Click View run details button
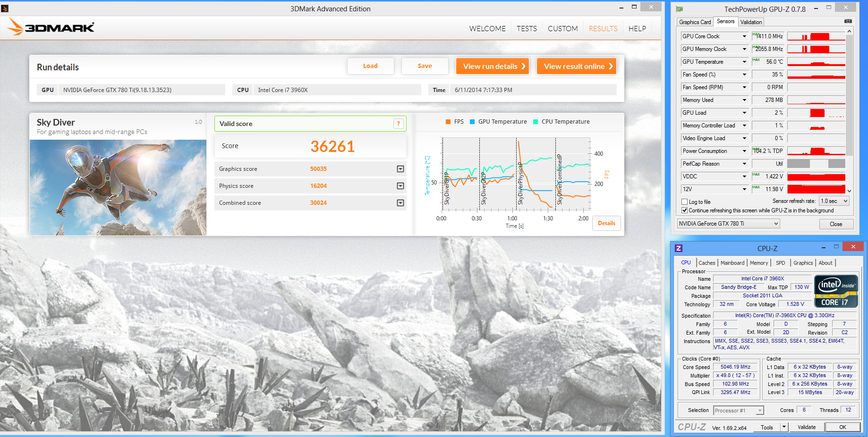The height and width of the screenshot is (437, 868). [493, 66]
